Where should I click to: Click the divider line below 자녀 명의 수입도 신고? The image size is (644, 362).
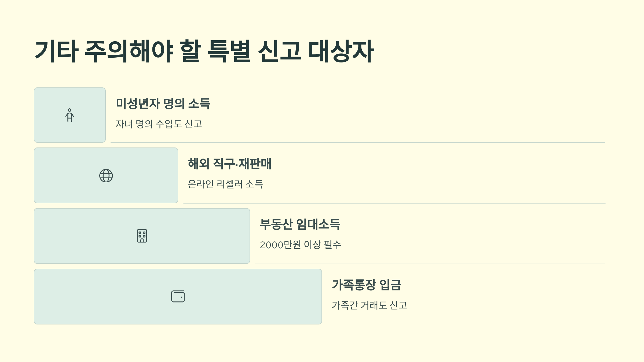pos(358,143)
